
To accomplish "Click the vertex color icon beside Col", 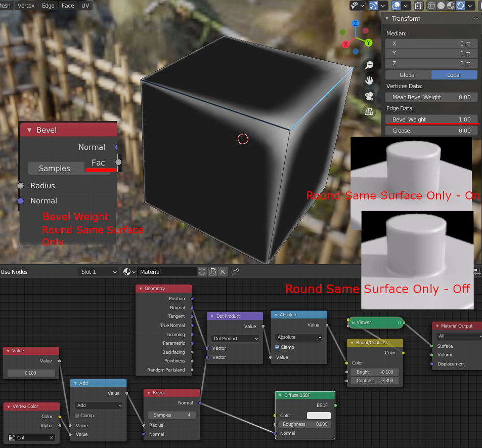I will (12, 437).
